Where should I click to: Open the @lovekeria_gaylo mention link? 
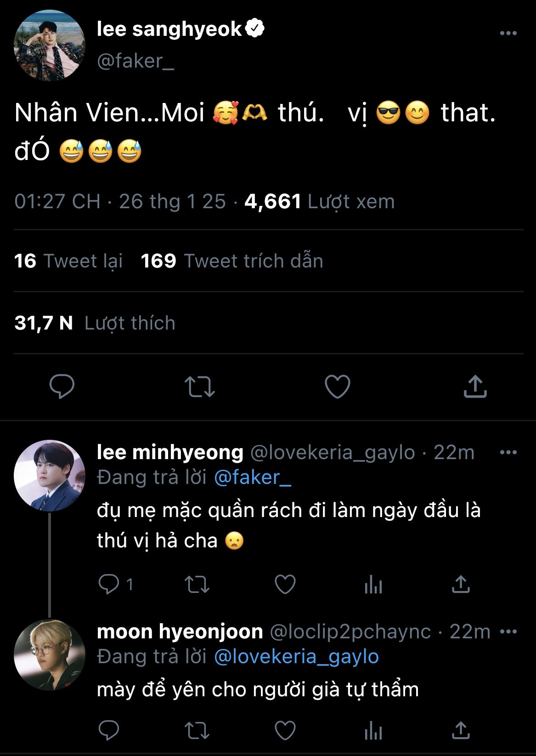click(x=296, y=657)
